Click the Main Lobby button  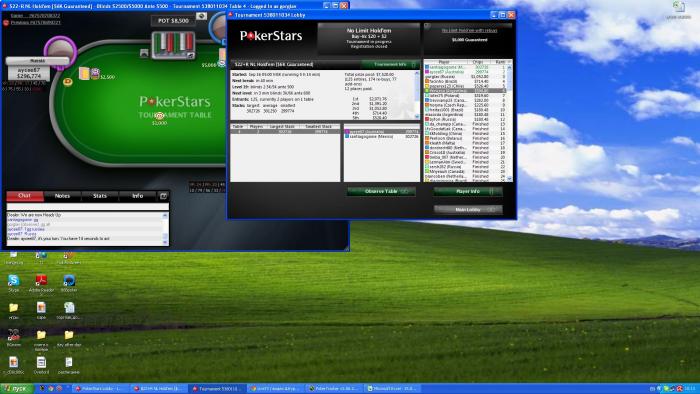click(x=468, y=209)
